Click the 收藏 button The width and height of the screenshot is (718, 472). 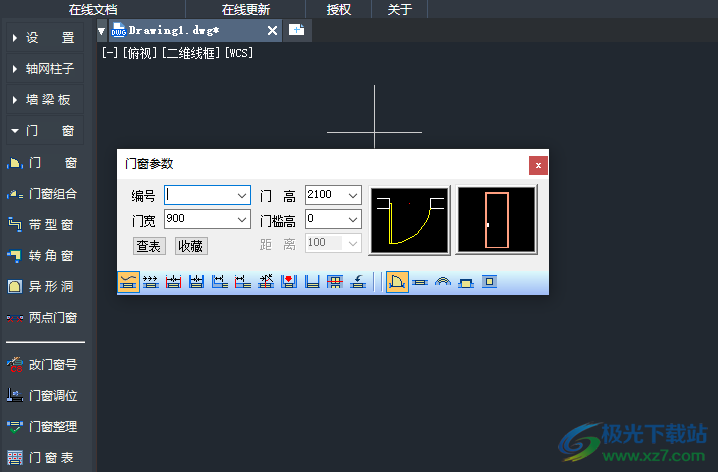pyautogui.click(x=191, y=246)
